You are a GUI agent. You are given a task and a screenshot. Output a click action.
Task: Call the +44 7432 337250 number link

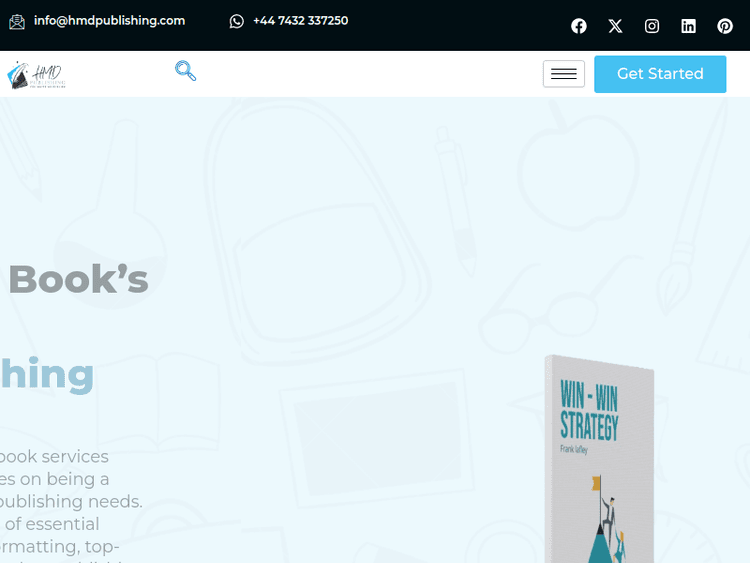point(300,21)
